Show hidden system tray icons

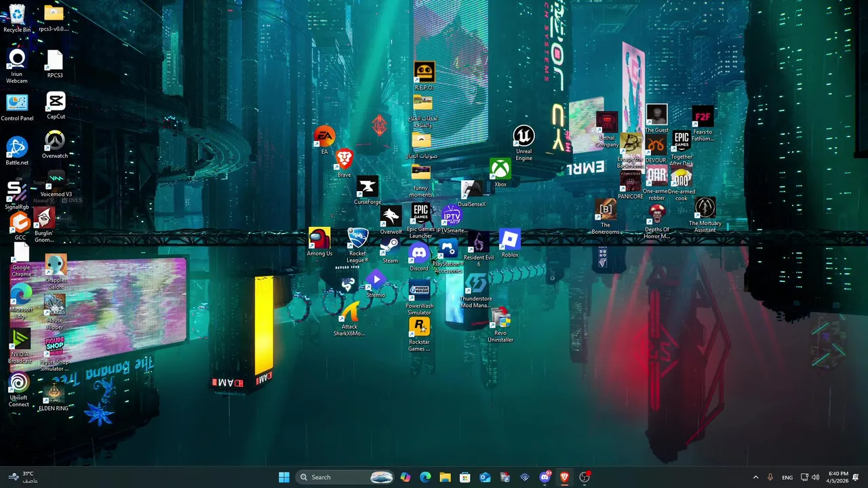pos(755,477)
